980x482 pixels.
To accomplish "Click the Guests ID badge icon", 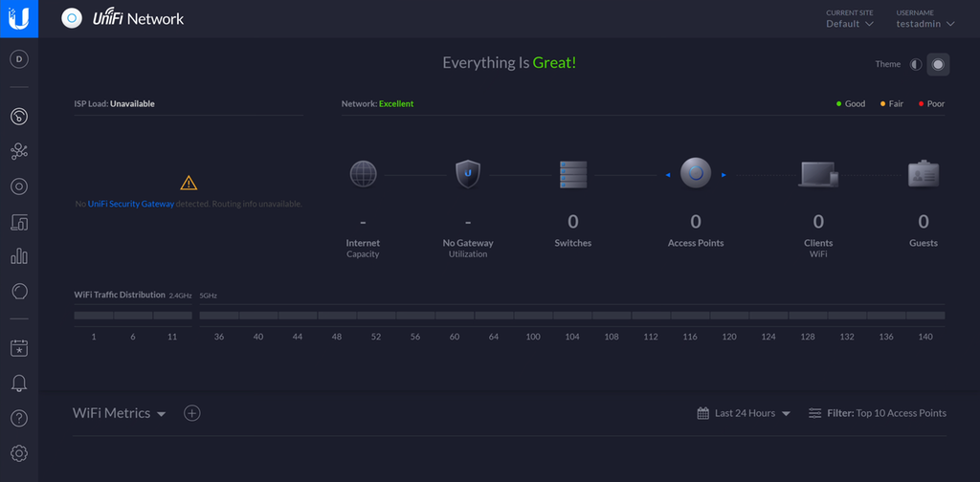I will point(924,174).
